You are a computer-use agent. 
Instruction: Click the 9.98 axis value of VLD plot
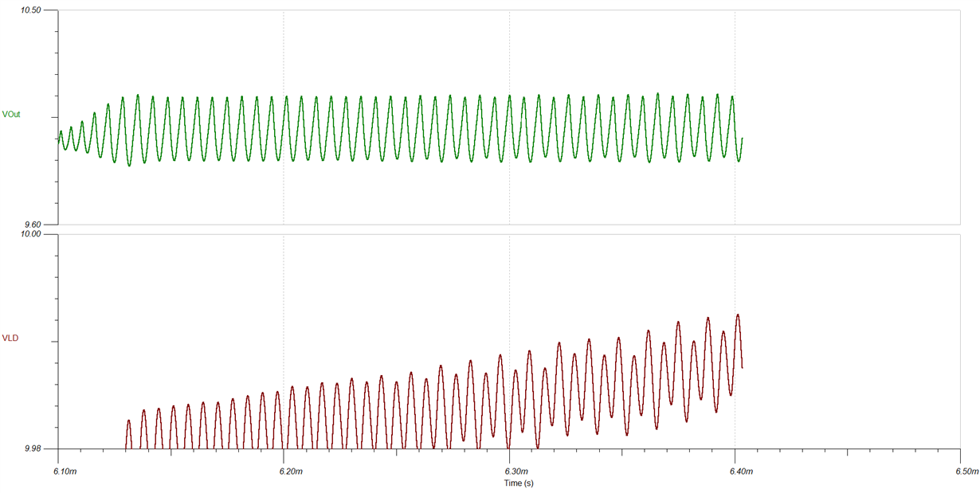click(33, 449)
